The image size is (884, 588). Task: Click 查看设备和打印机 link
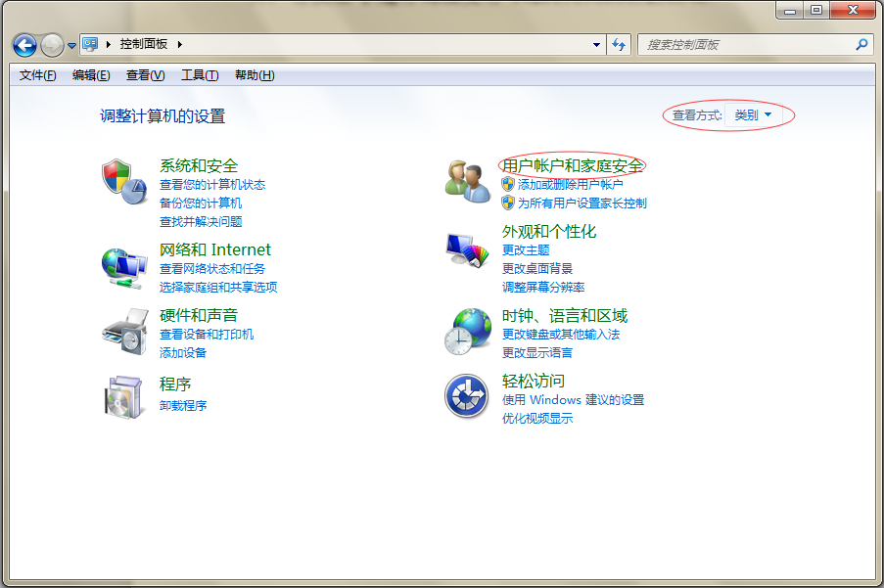pyautogui.click(x=207, y=334)
